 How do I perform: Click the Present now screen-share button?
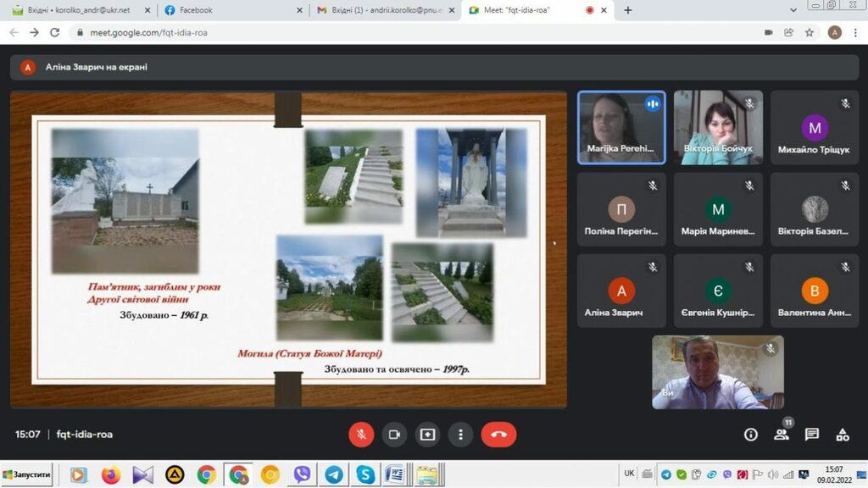[427, 435]
